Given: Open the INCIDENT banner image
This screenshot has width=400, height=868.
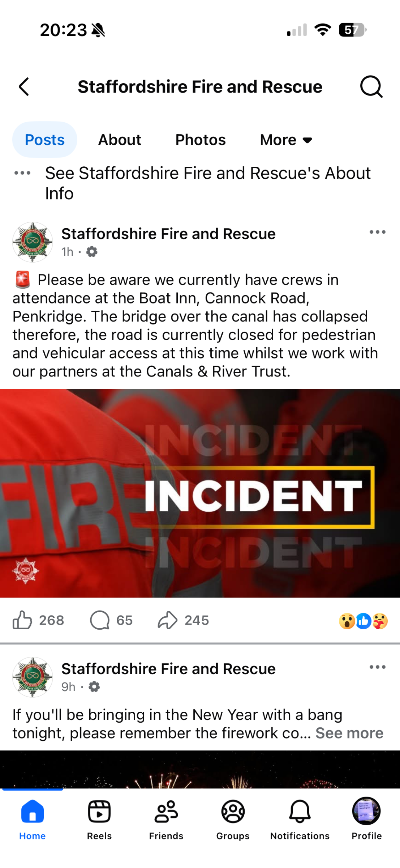Looking at the screenshot, I should [200, 493].
